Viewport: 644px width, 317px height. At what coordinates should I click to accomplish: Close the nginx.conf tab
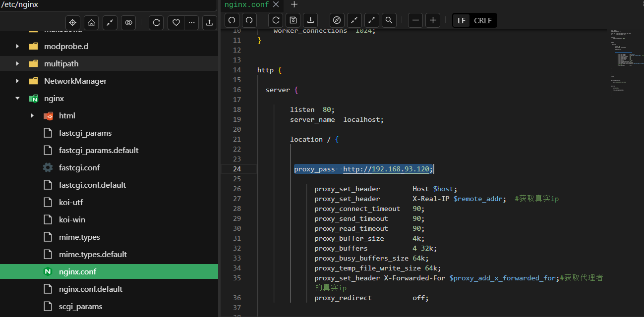[276, 4]
